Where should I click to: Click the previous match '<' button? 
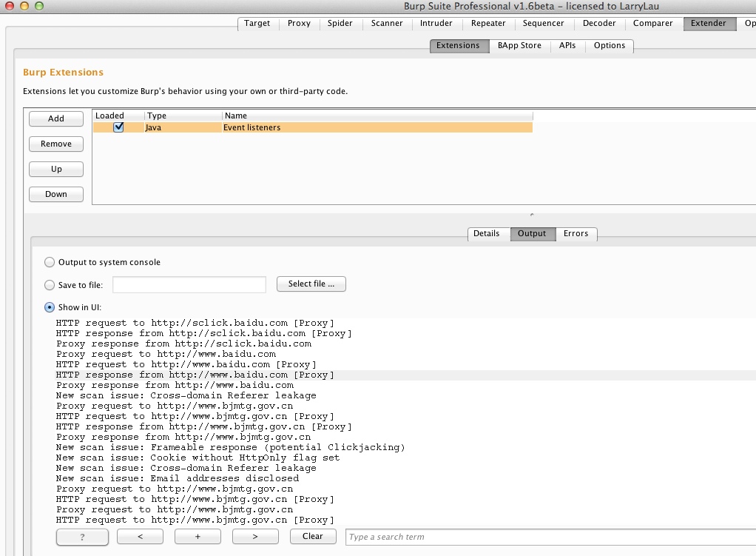[x=140, y=536]
